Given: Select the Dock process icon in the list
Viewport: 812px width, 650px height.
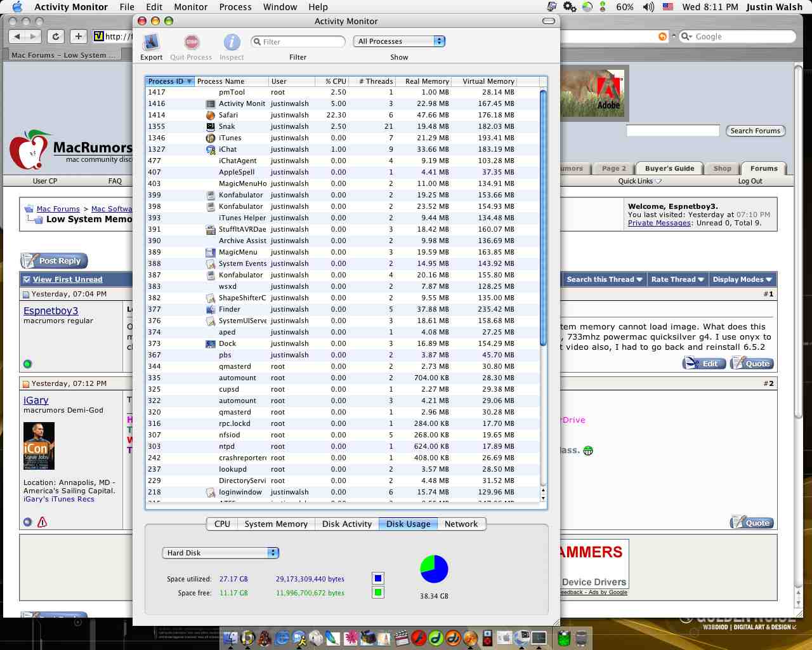Looking at the screenshot, I should coord(211,344).
